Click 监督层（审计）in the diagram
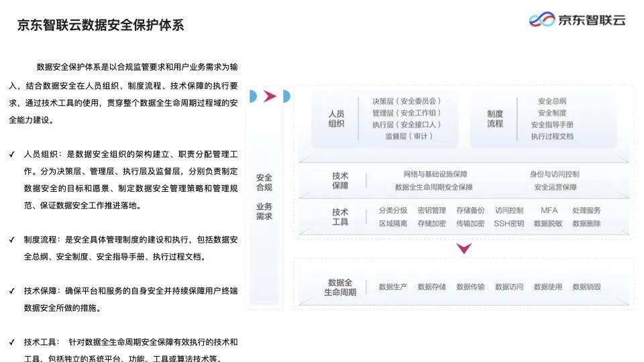The height and width of the screenshot is (362, 644). (x=409, y=136)
